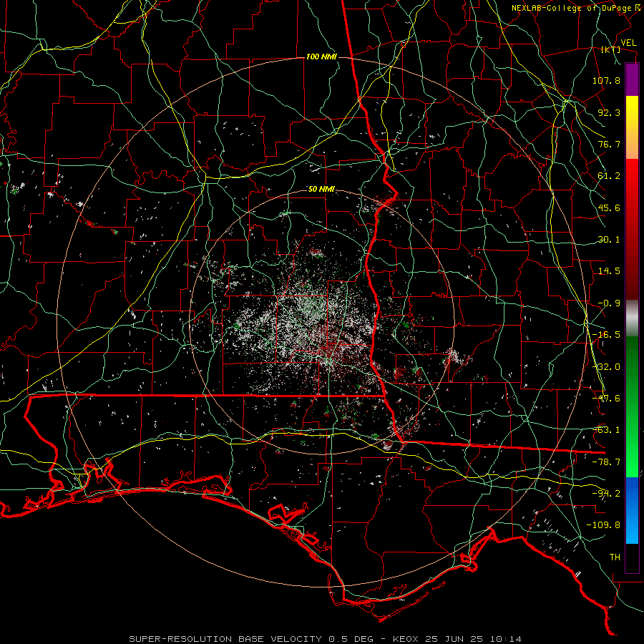
Task: Select the -94.2 velocity scale value
Action: [x=606, y=494]
